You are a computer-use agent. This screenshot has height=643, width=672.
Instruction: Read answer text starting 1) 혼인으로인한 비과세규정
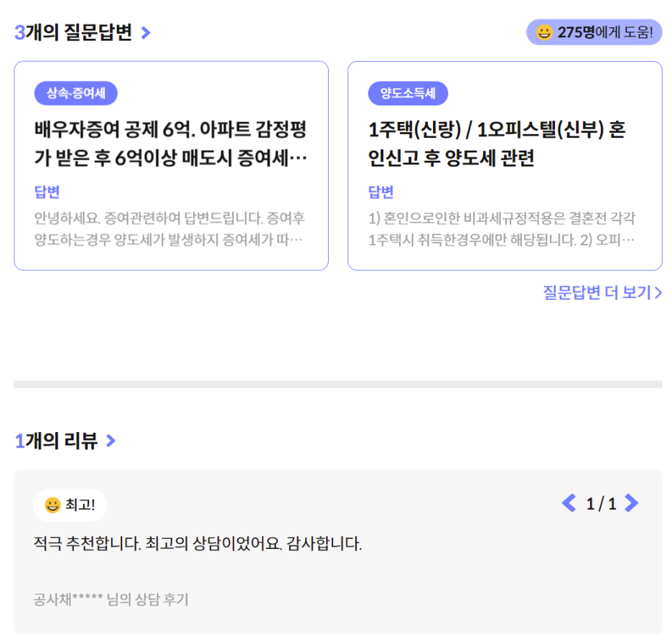502,229
